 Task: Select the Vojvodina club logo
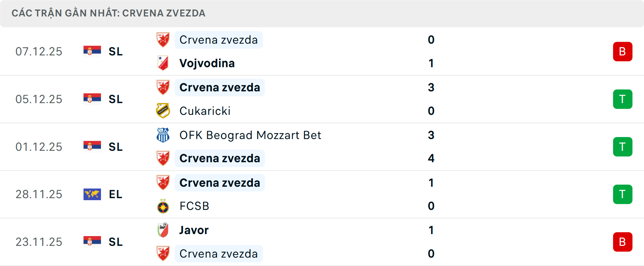coord(163,63)
